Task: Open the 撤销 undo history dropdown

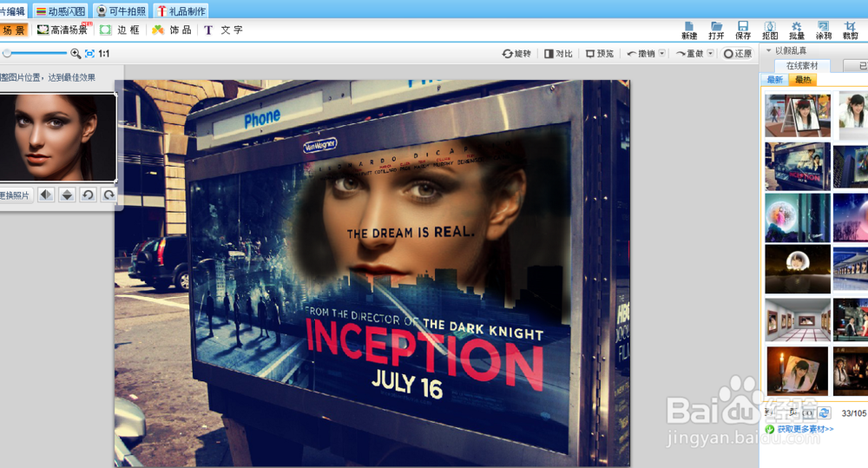Action: coord(662,54)
